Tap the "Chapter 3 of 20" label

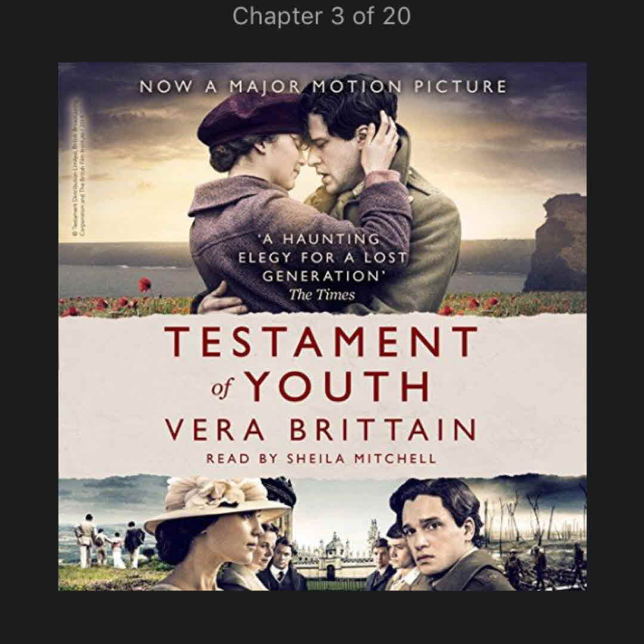[x=321, y=17]
